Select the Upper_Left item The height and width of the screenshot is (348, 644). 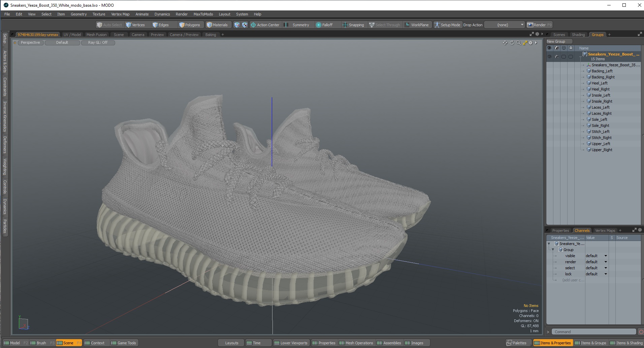point(601,144)
